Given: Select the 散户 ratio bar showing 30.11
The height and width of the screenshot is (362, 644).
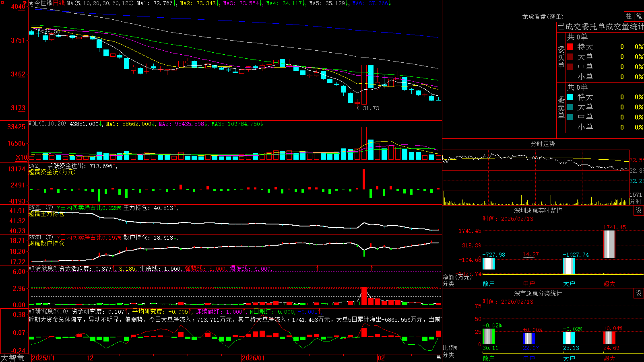Looking at the screenshot, I should pyautogui.click(x=489, y=337).
